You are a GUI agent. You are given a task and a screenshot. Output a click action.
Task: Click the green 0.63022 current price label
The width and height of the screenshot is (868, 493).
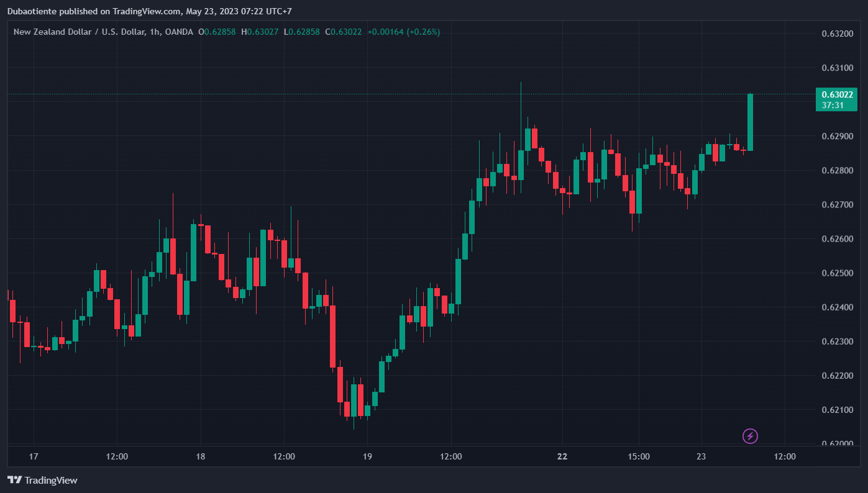[836, 94]
